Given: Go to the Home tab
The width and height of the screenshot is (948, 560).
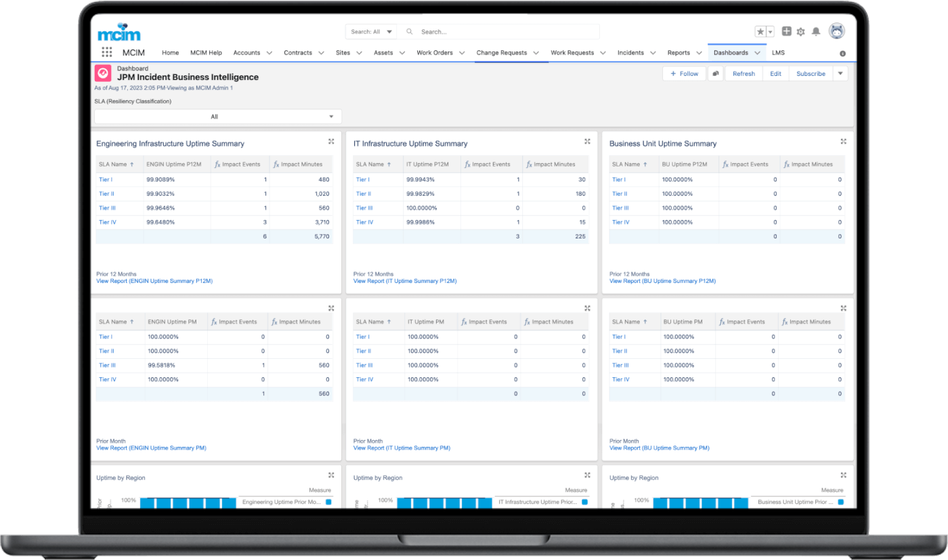Looking at the screenshot, I should click(171, 53).
